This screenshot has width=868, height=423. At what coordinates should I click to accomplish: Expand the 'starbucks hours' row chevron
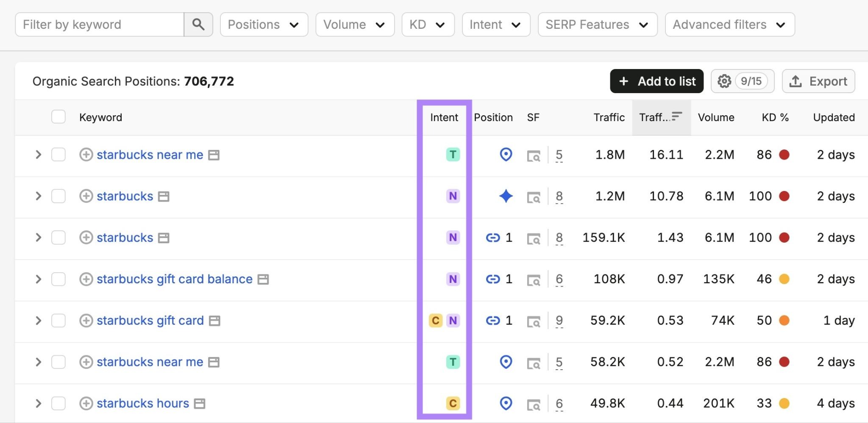38,404
